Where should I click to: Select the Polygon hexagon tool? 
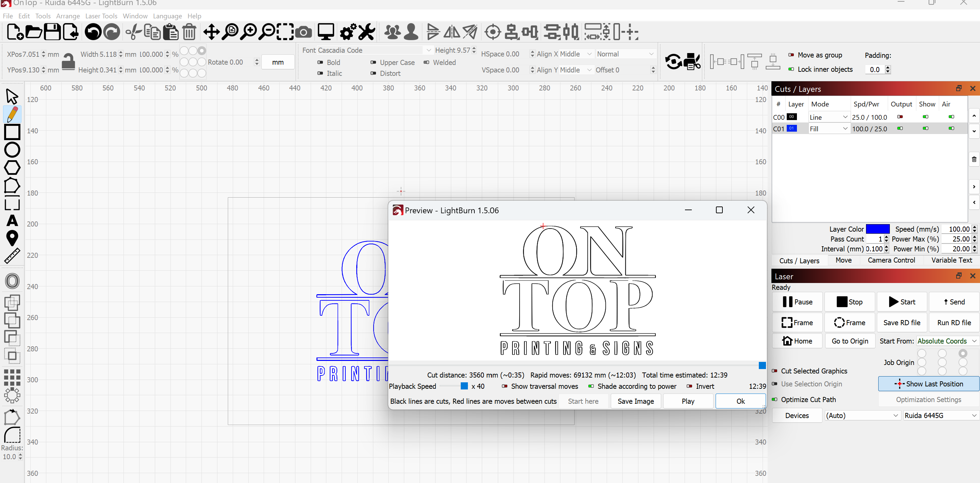pyautogui.click(x=12, y=167)
